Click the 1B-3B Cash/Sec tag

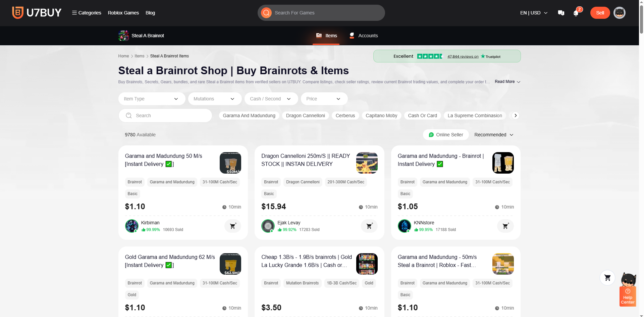tap(342, 283)
